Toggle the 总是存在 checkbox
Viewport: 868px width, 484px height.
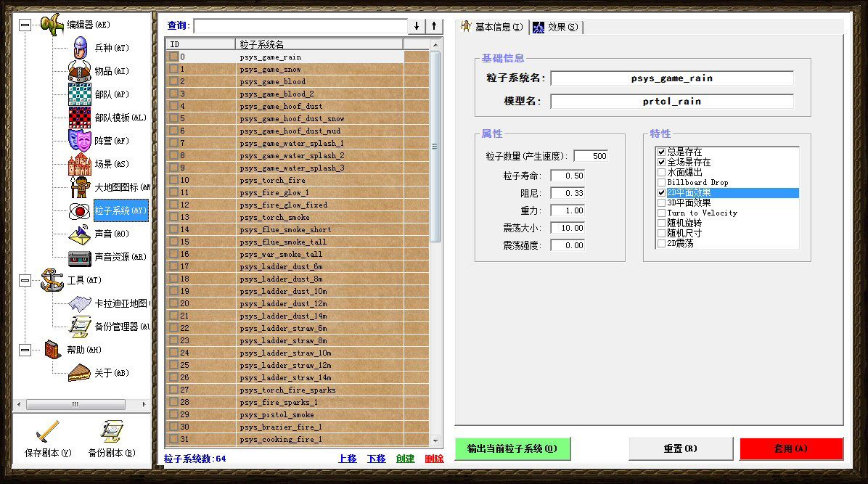[x=661, y=152]
